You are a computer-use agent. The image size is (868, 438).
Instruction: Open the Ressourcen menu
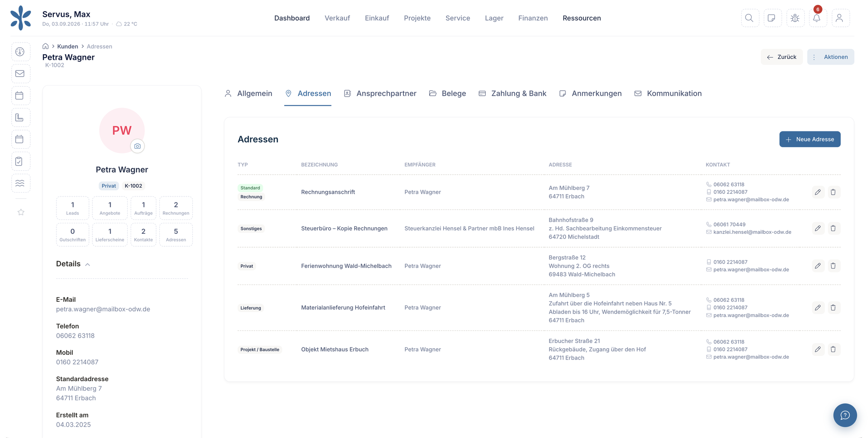pyautogui.click(x=582, y=18)
